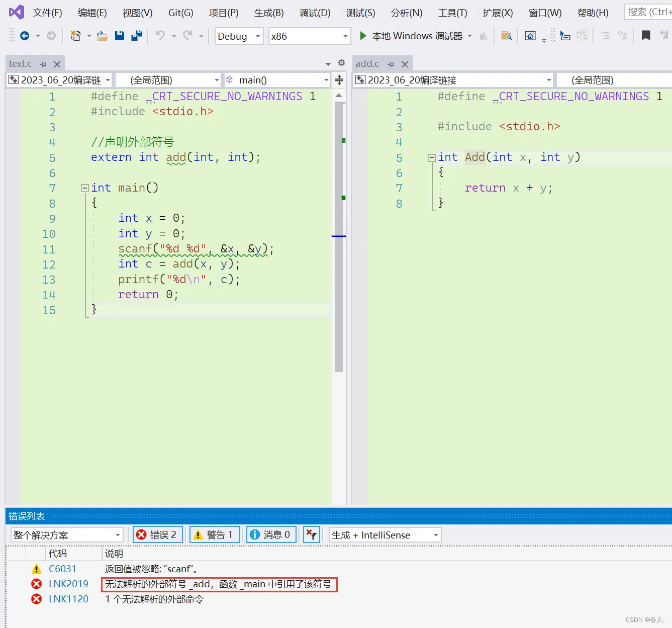
Task: Expand the debugger target dropdown arrow
Action: pos(470,36)
